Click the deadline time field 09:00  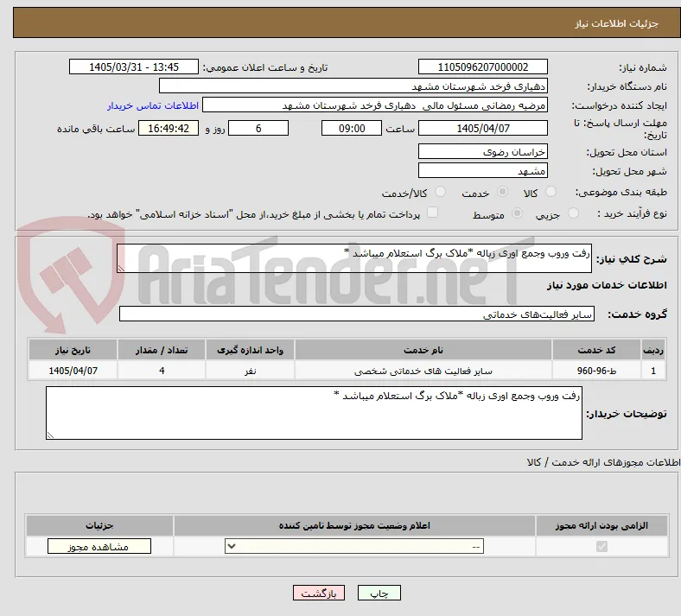click(352, 128)
